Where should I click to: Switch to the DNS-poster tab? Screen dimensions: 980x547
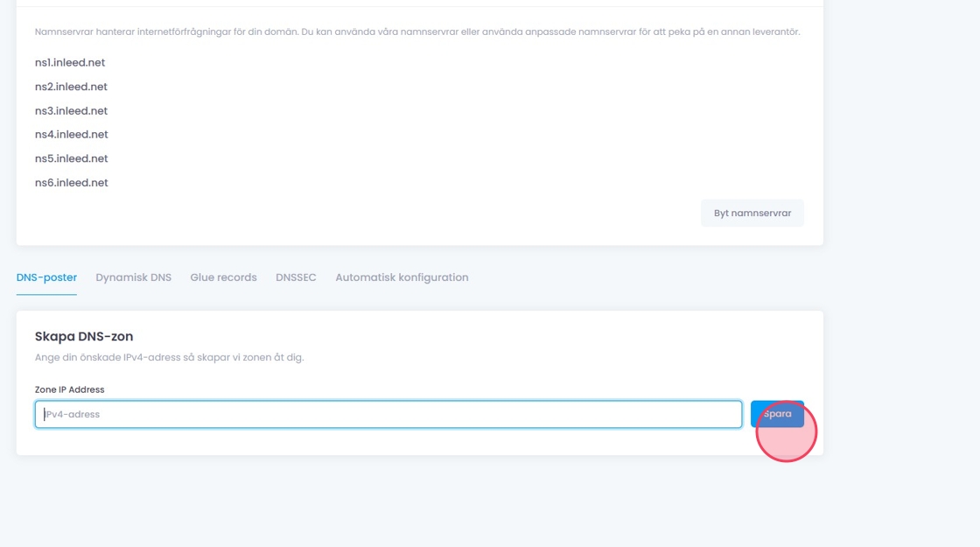pos(46,277)
